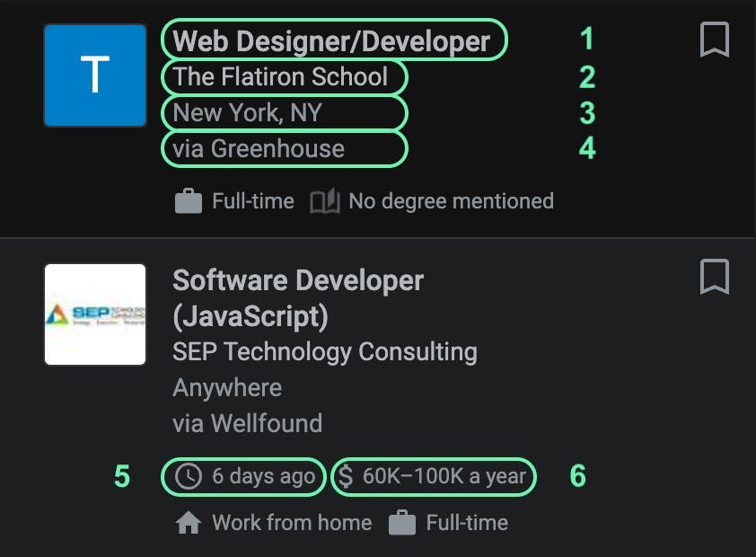Click the No degree mentioned label

coord(451,201)
